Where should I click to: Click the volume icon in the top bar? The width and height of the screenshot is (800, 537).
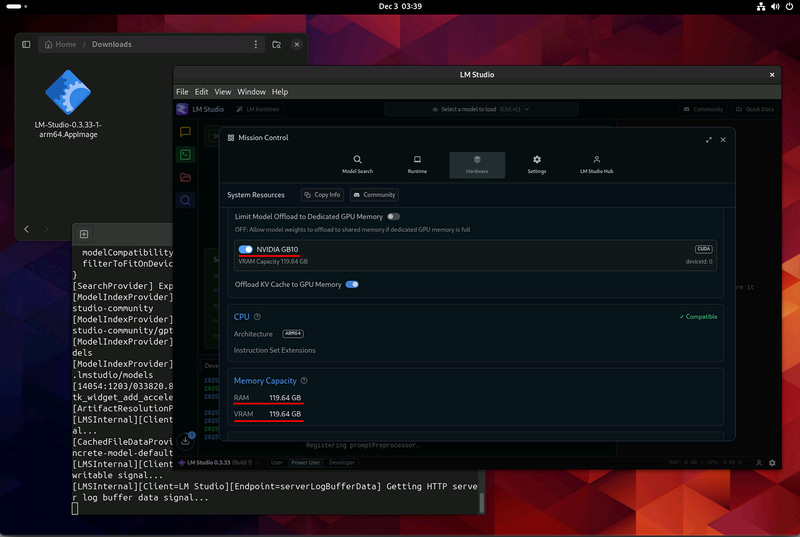(x=776, y=7)
